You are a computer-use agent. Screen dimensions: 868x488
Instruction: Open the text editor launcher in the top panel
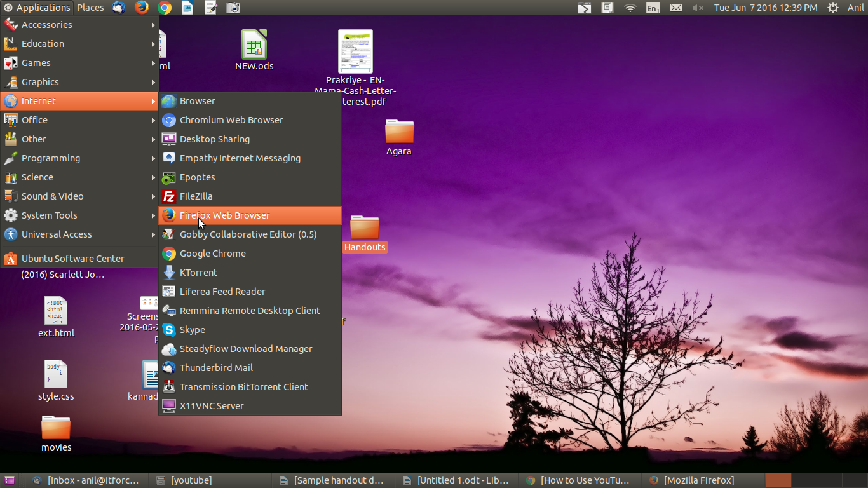pyautogui.click(x=210, y=8)
